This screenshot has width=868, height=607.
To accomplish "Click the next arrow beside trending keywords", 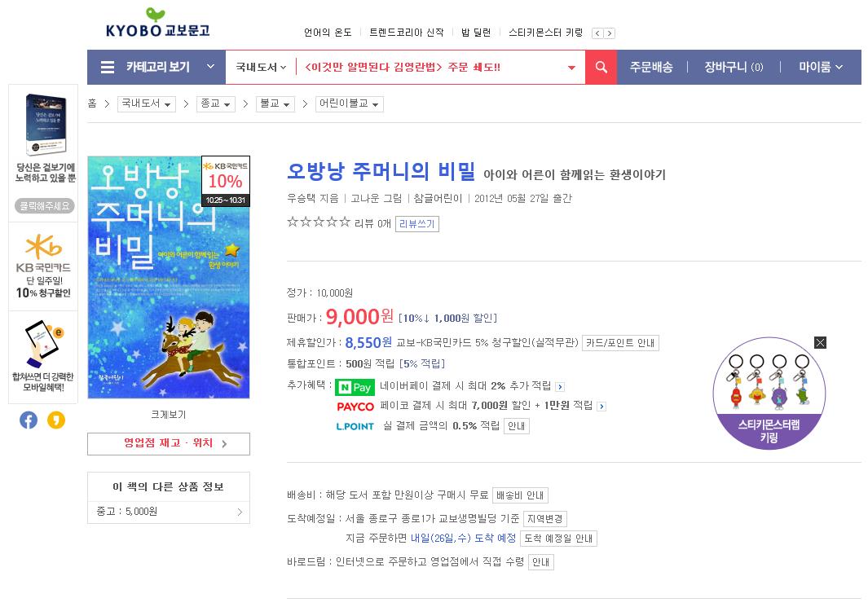I will [x=610, y=33].
